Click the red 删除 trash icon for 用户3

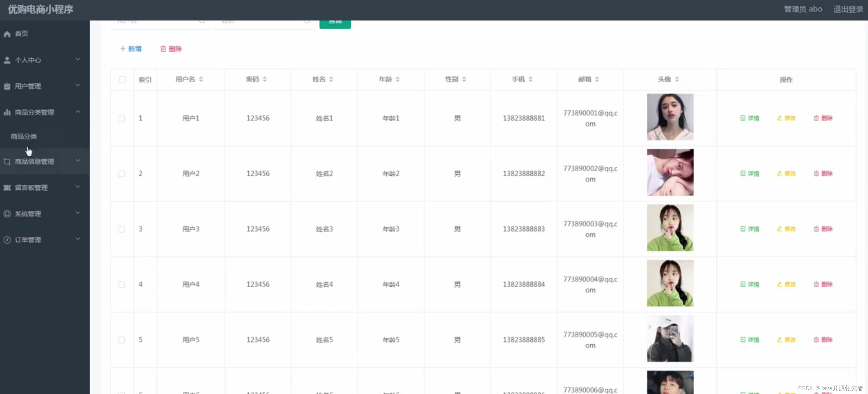pos(816,229)
